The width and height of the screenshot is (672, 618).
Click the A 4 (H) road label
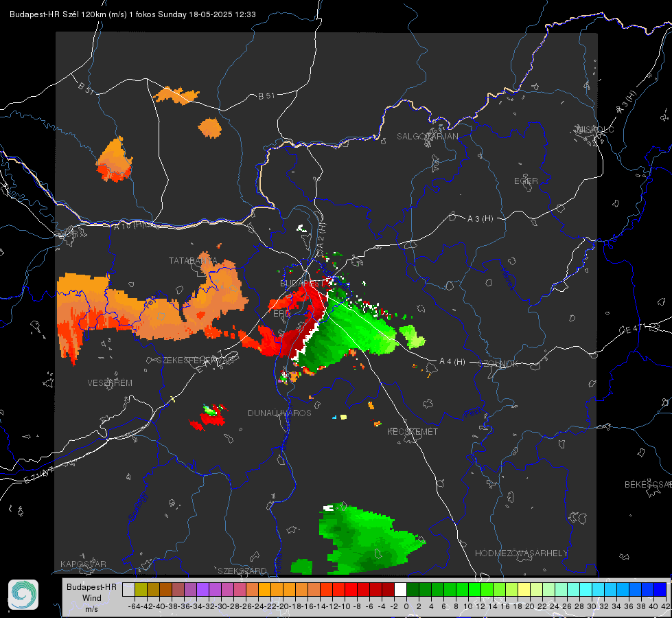tap(452, 362)
